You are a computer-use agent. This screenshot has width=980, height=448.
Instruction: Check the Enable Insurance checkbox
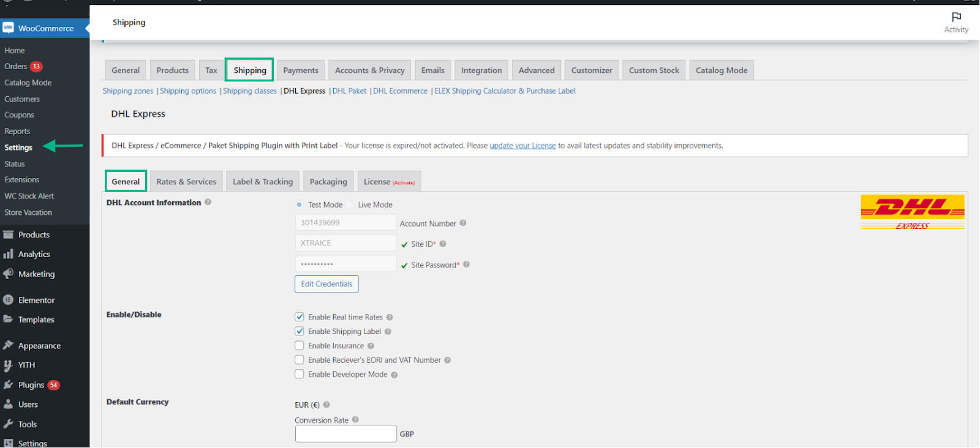click(x=300, y=345)
